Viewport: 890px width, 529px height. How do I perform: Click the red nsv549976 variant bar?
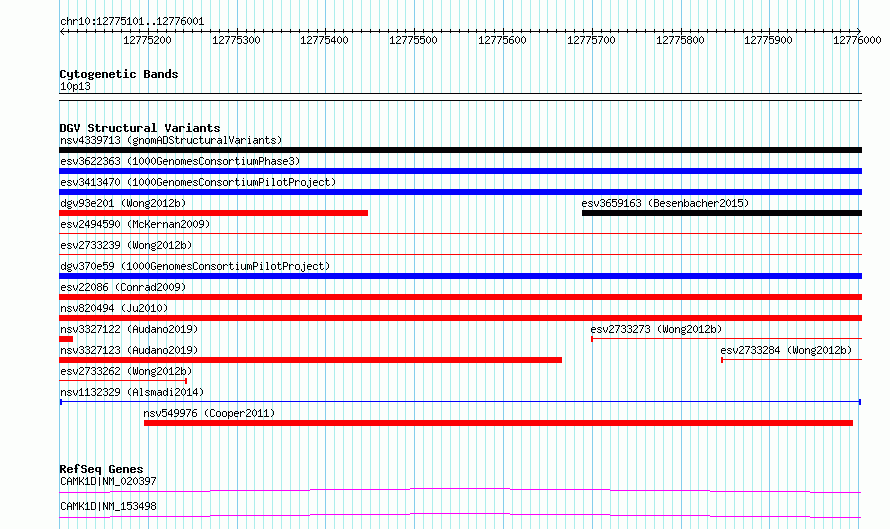tap(498, 423)
